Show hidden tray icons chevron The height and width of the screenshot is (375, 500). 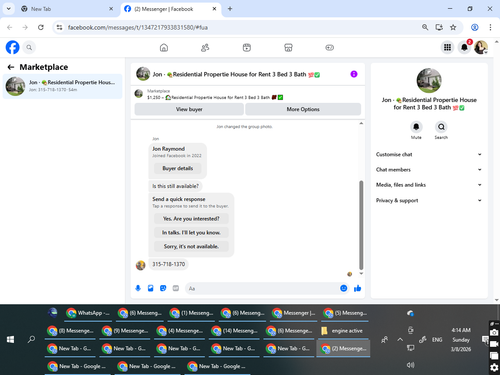(x=400, y=340)
